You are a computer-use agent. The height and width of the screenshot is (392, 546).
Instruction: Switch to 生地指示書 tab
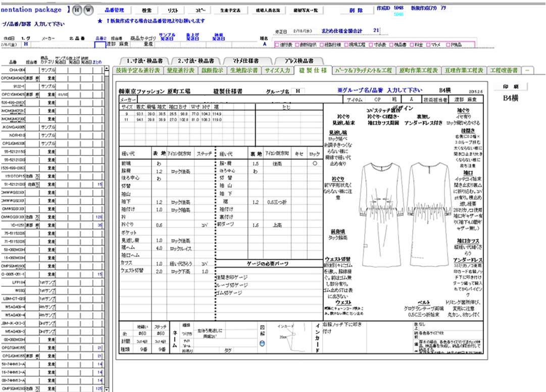244,70
